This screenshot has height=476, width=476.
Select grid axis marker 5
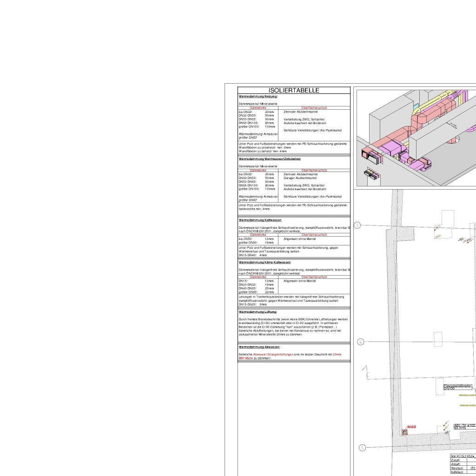(x=363, y=448)
